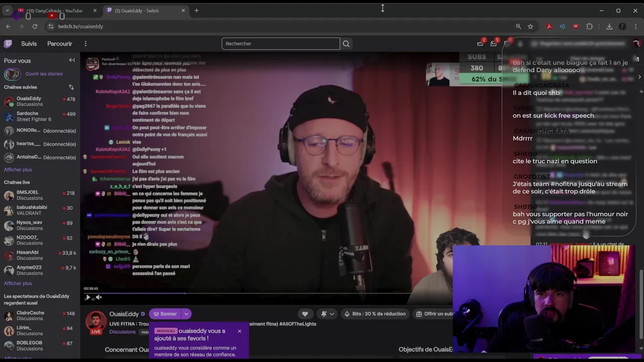Viewport: 644px width, 362px height.
Task: Open the NONORe... offline channel
Action: point(40,131)
